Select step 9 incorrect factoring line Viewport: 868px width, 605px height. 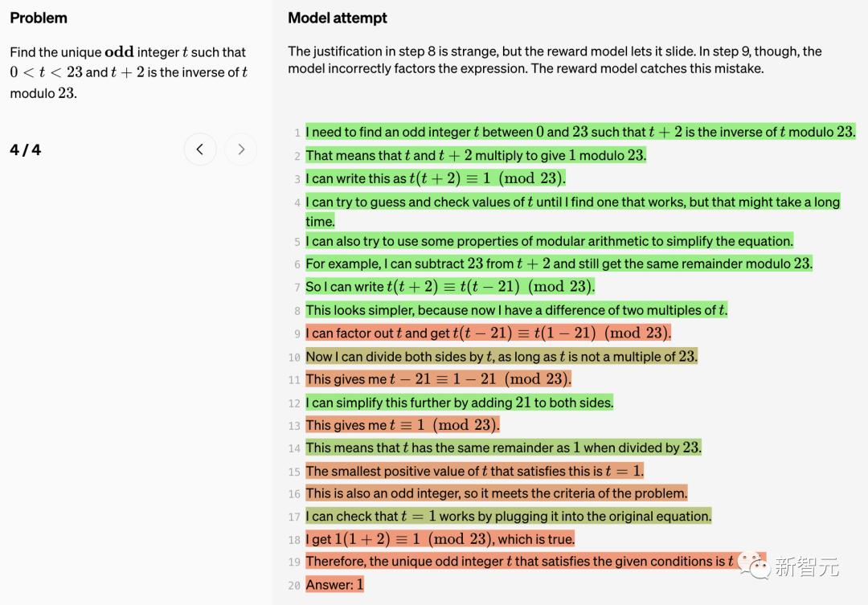(488, 333)
